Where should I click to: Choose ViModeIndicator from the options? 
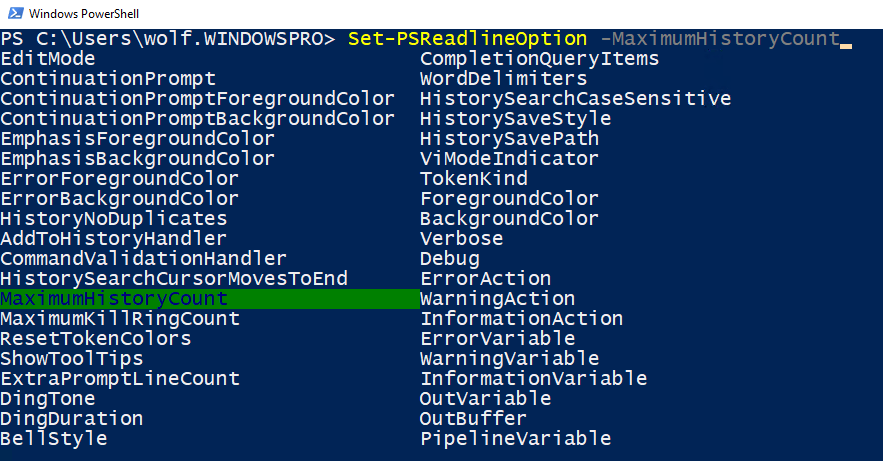(510, 159)
